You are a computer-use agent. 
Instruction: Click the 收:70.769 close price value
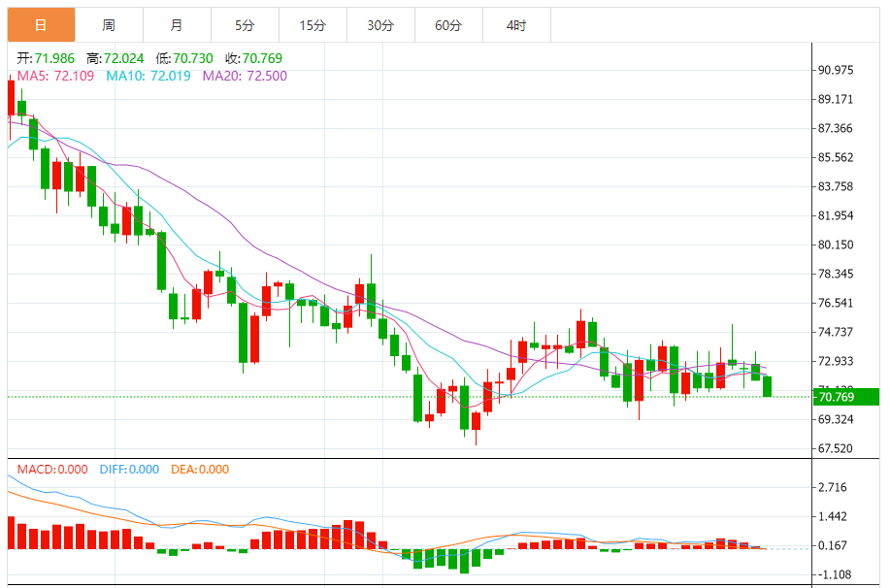coord(253,58)
